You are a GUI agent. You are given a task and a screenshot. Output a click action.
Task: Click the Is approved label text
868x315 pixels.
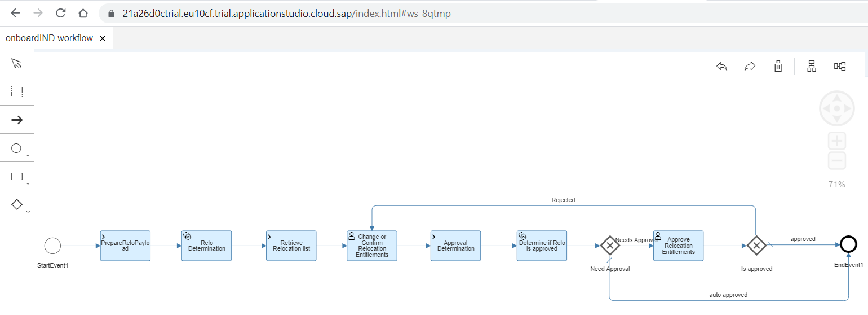click(x=756, y=269)
